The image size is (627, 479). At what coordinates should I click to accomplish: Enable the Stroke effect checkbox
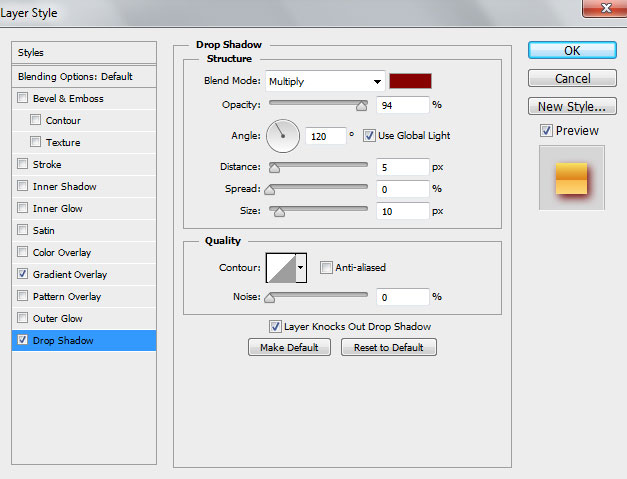coord(22,164)
